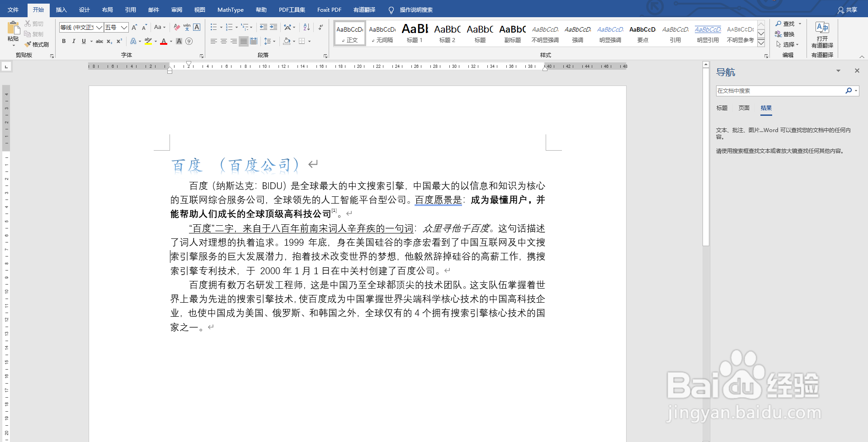
Task: Open the font size combo box
Action: (x=116, y=28)
